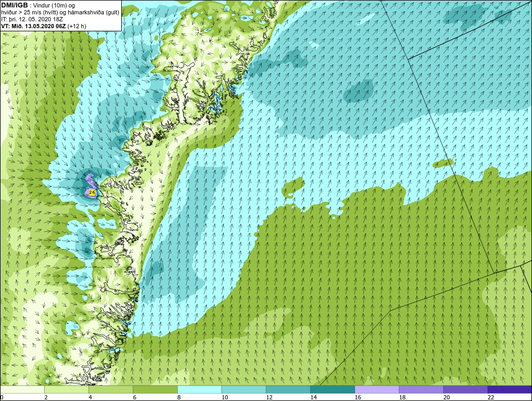The width and height of the screenshot is (532, 401).
Task: Select the 14–16 m/s dark teal legend swatch
Action: click(332, 389)
